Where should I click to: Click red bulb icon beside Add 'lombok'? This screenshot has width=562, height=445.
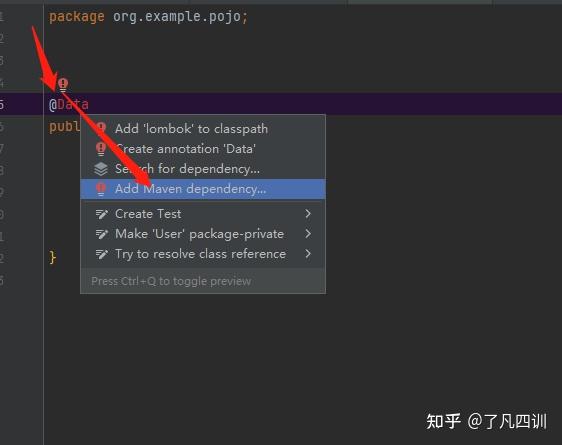coord(101,128)
